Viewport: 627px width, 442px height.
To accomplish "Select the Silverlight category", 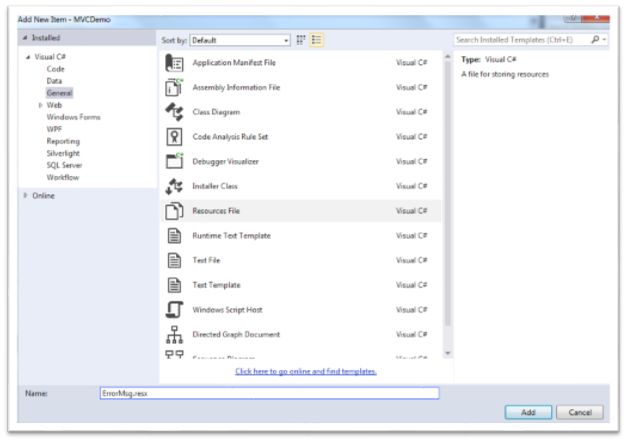I will [x=63, y=153].
